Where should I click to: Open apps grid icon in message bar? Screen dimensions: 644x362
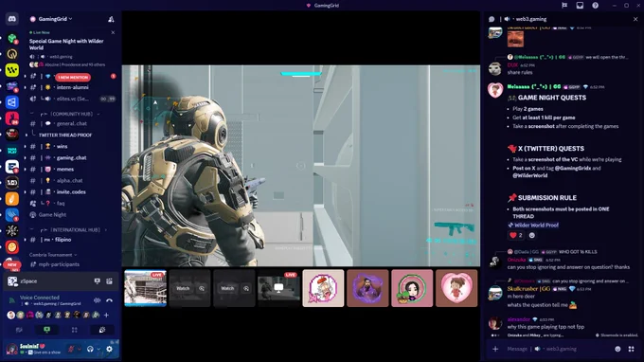[x=632, y=349]
